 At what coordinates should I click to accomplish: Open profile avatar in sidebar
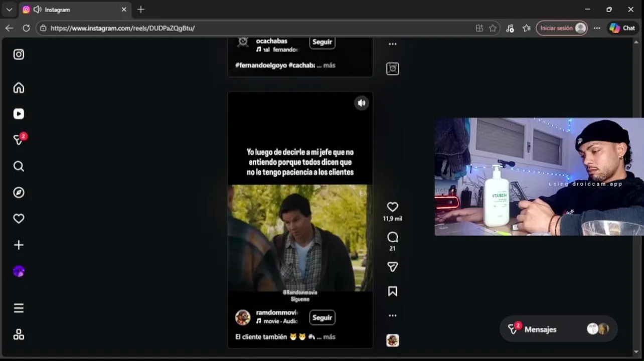[x=19, y=271]
